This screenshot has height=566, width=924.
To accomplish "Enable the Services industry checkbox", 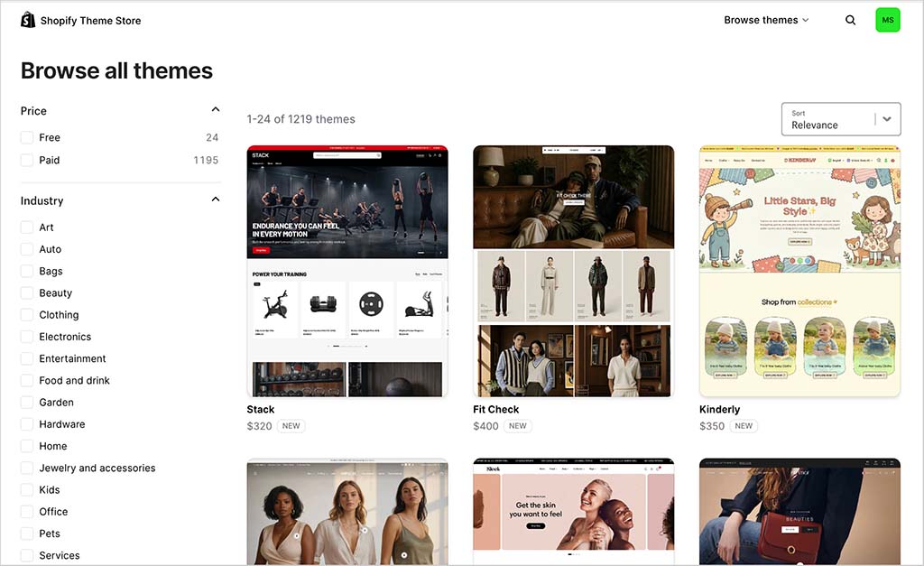I will [27, 555].
